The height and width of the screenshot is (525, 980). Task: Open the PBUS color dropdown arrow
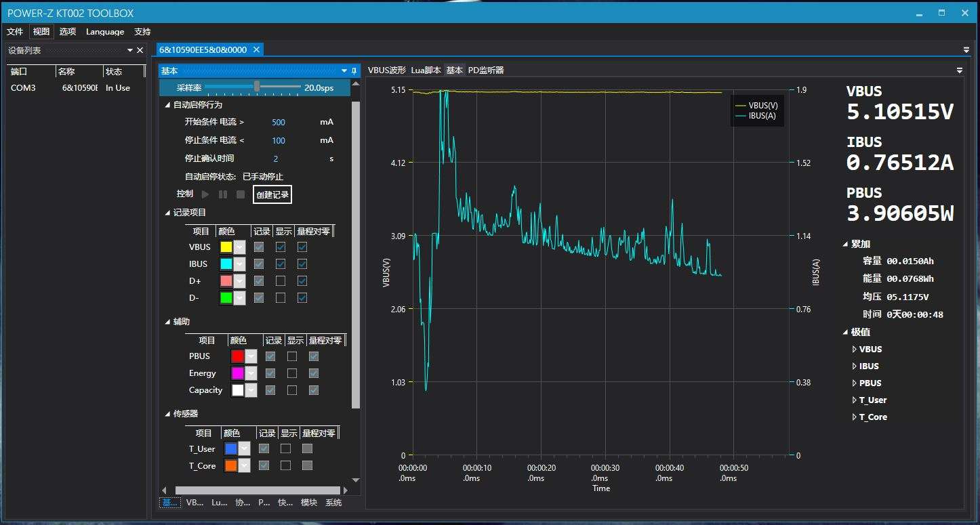(x=251, y=356)
